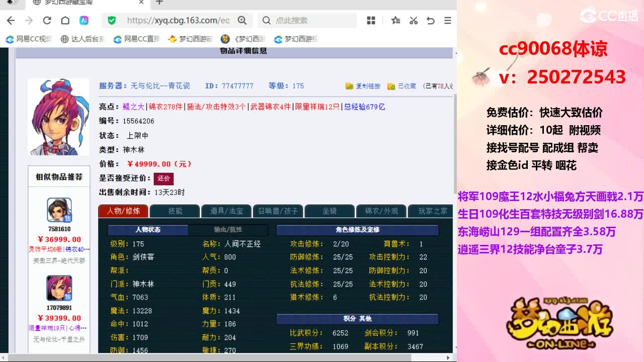Click the 限量祥瑞12只 highlight tag

(x=317, y=107)
